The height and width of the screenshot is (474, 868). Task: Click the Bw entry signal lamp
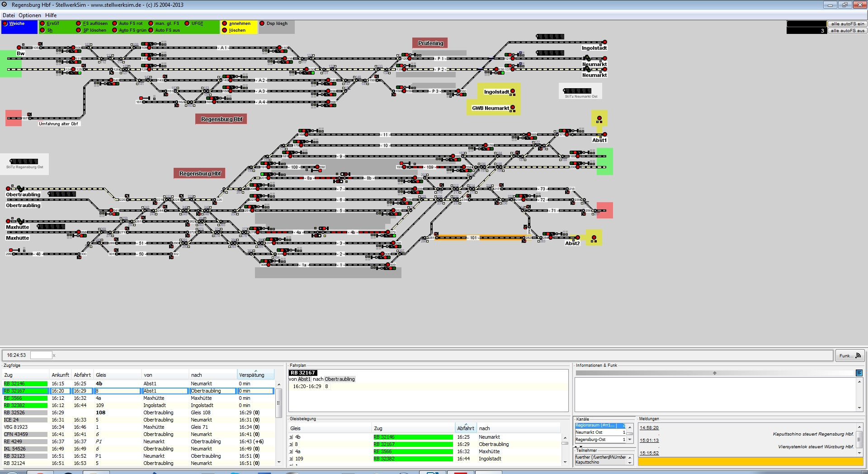(x=19, y=47)
